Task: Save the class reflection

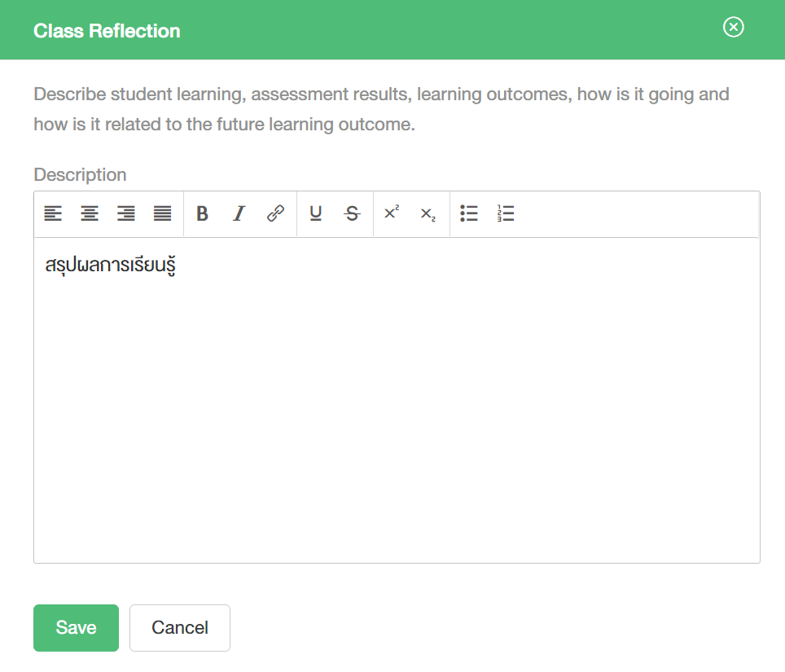Action: [76, 628]
